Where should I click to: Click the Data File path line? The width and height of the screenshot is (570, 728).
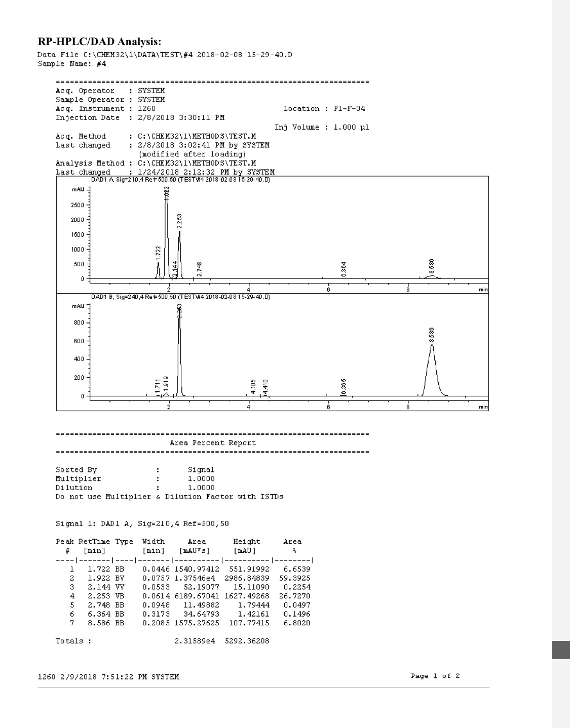pos(165,55)
